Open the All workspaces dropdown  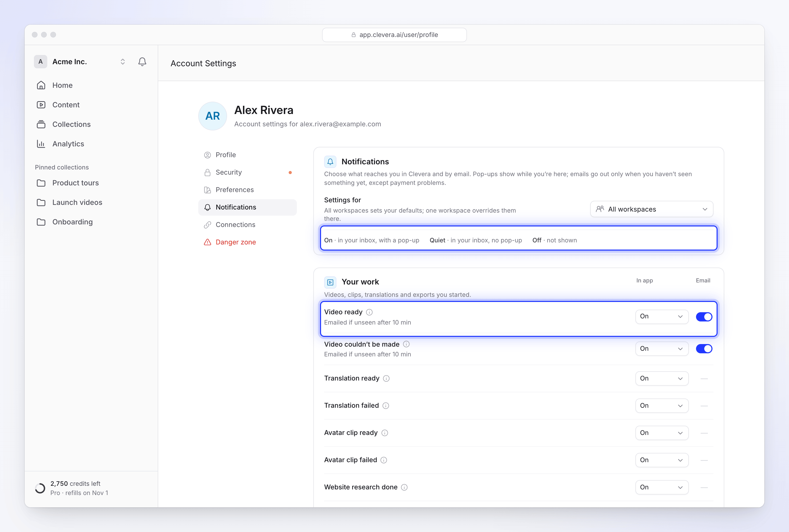(x=652, y=209)
